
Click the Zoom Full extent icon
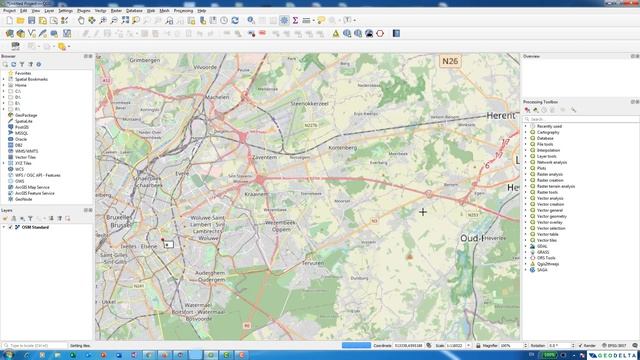125,20
